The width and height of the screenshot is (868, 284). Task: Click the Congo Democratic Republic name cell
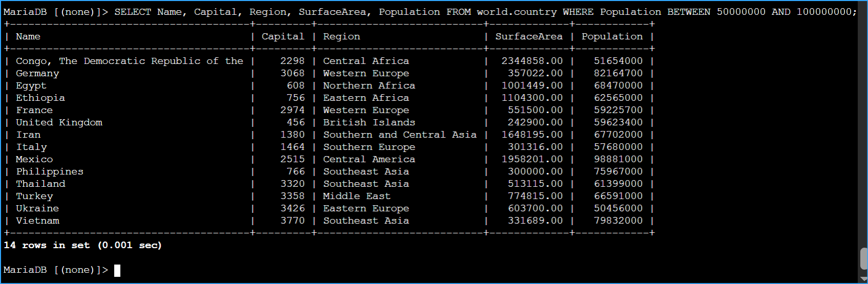click(129, 61)
